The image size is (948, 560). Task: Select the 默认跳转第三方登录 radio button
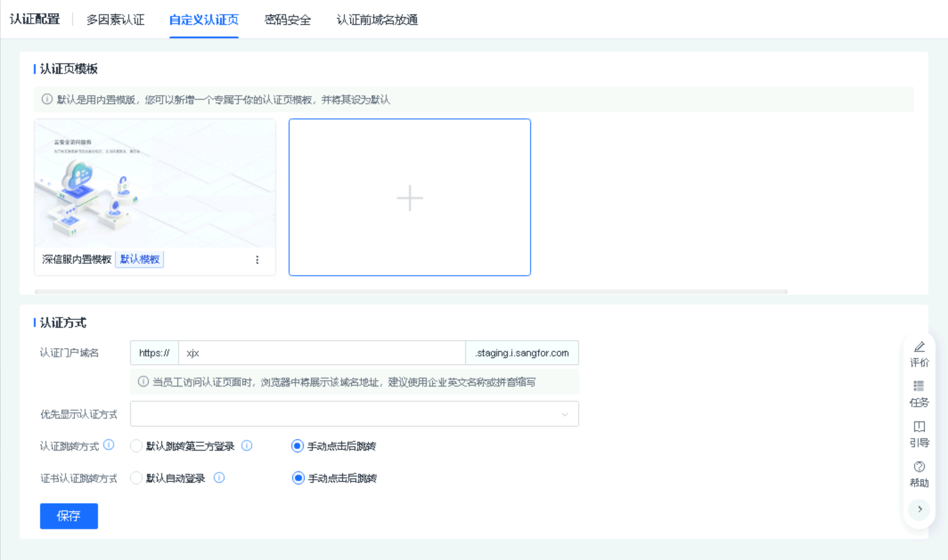(x=137, y=446)
